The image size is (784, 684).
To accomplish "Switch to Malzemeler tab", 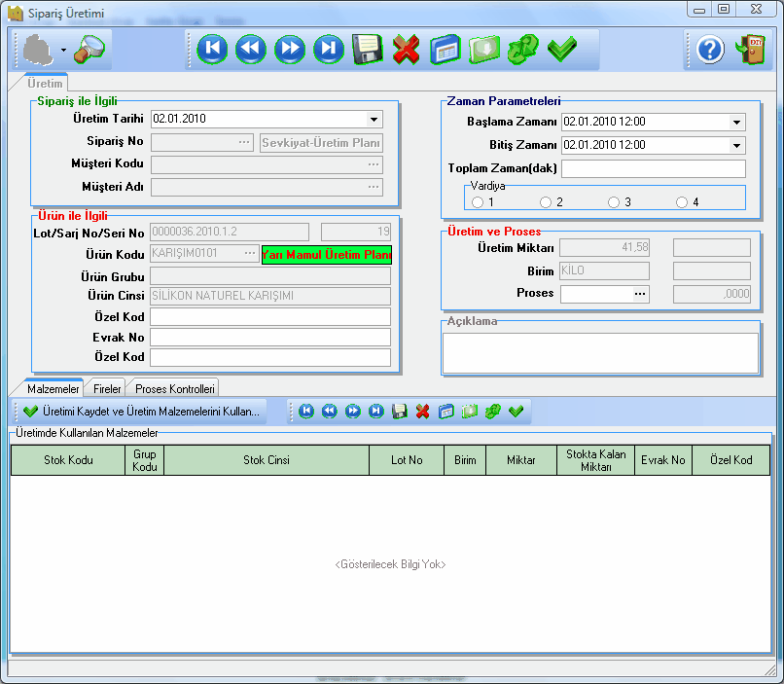I will click(x=53, y=388).
